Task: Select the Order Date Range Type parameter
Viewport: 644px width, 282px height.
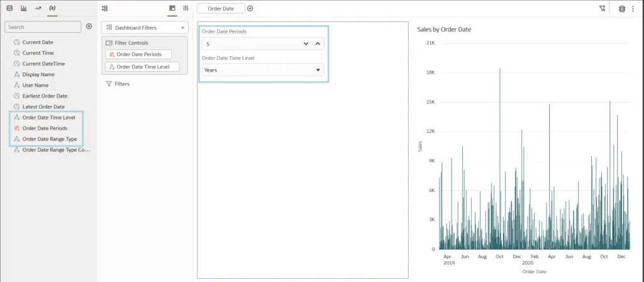Action: tap(49, 138)
